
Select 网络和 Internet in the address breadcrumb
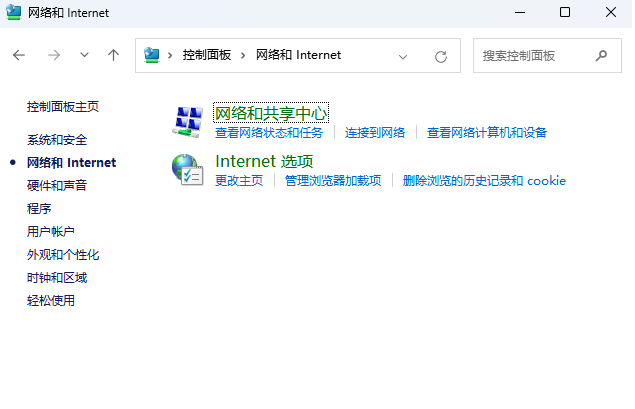click(x=298, y=55)
